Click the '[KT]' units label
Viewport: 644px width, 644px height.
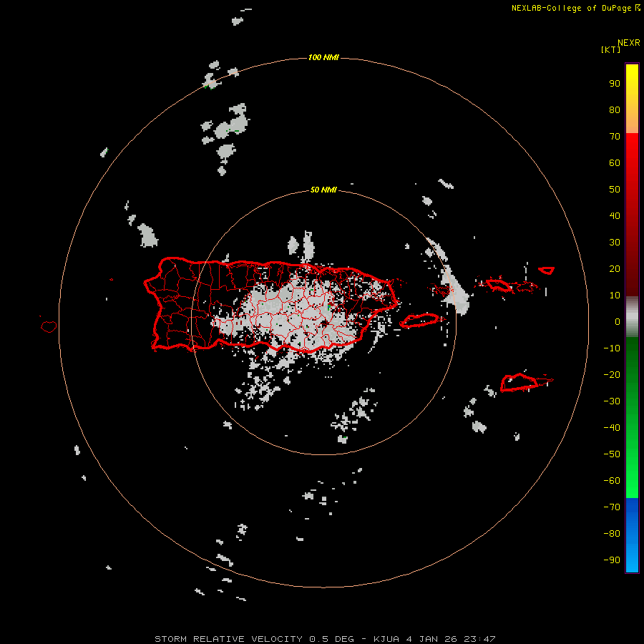click(x=610, y=49)
